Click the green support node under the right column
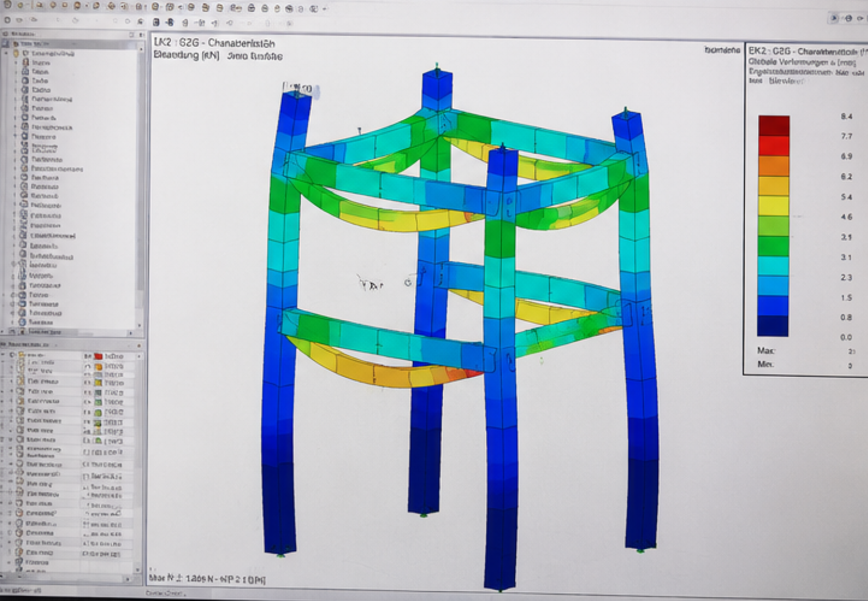This screenshot has width=868, height=601. [640, 551]
